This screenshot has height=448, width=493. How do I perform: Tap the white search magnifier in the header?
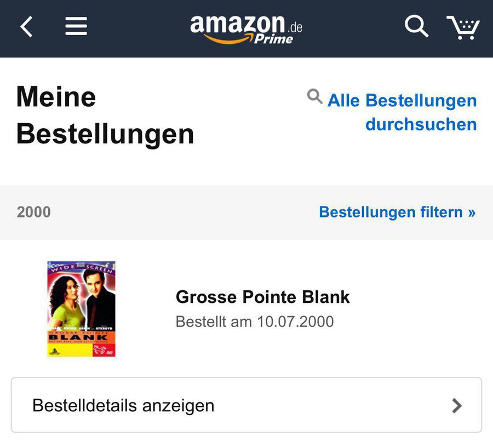pos(416,26)
